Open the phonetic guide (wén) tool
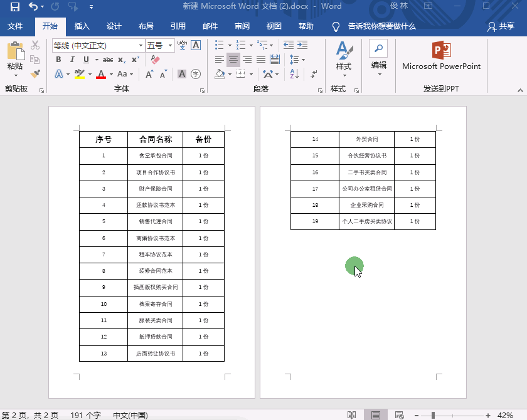 (182, 45)
